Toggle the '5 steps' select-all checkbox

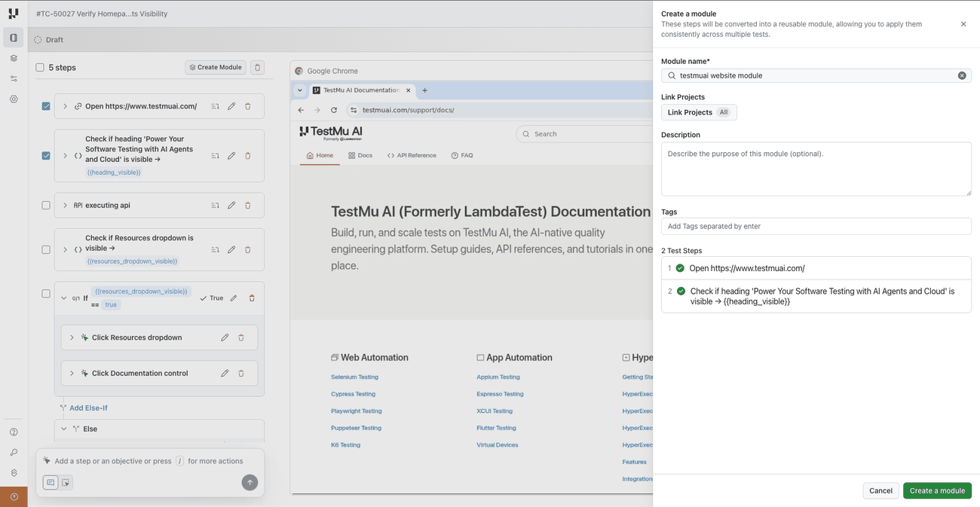(x=40, y=67)
